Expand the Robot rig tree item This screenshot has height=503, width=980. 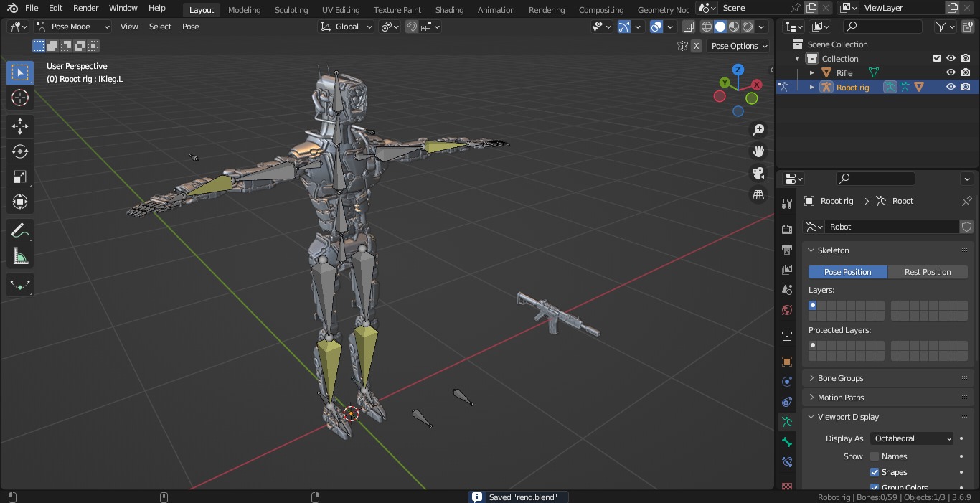point(812,87)
